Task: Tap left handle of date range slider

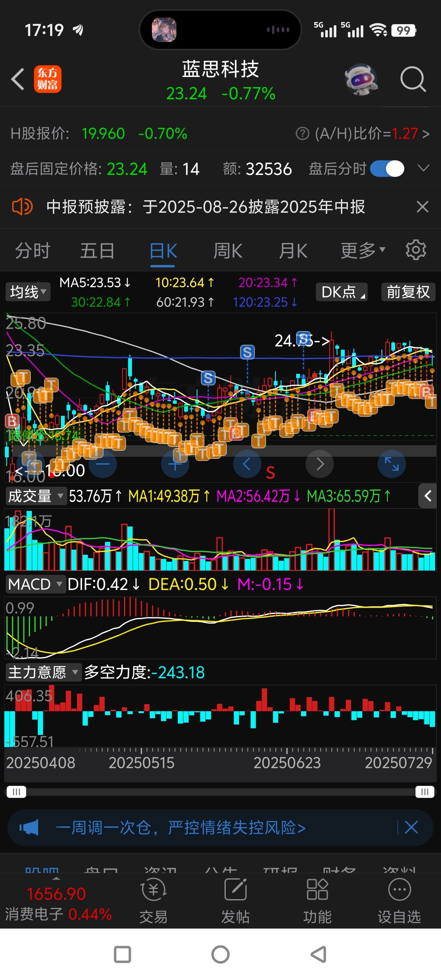Action: 16,792
